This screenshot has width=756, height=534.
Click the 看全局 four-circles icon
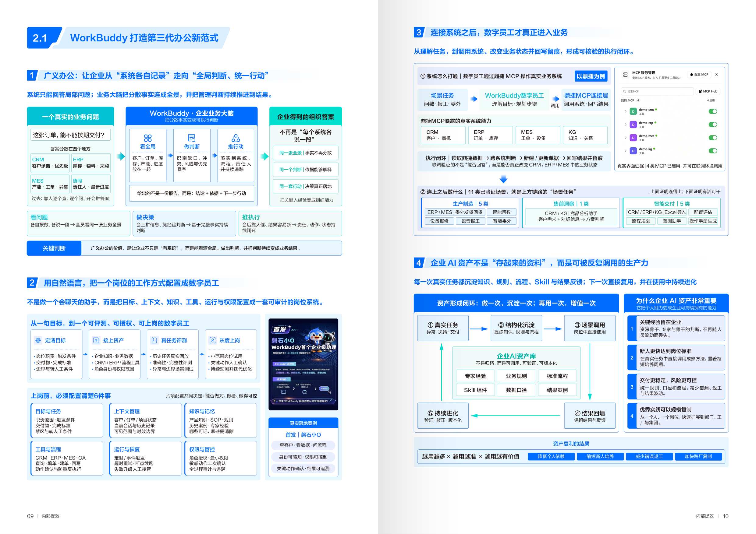click(x=147, y=138)
